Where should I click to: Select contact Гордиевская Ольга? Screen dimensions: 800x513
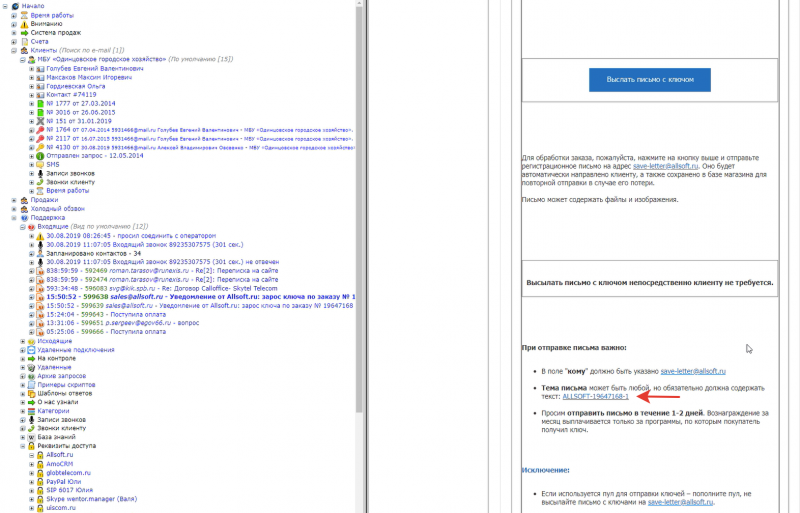(x=76, y=86)
